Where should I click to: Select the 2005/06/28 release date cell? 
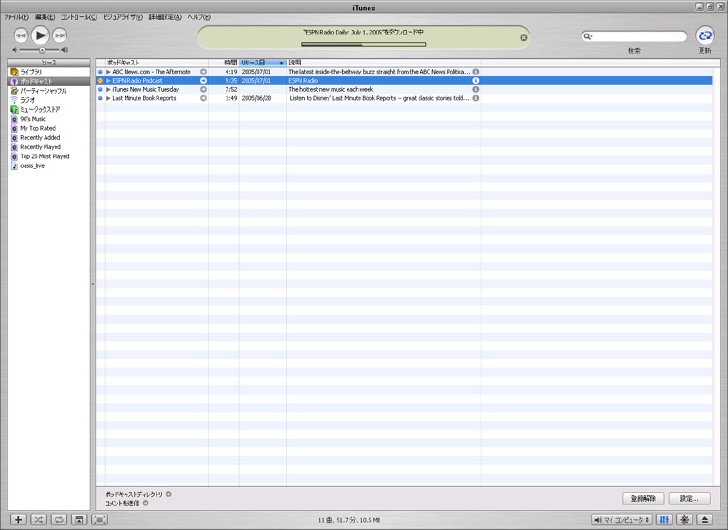(x=256, y=98)
